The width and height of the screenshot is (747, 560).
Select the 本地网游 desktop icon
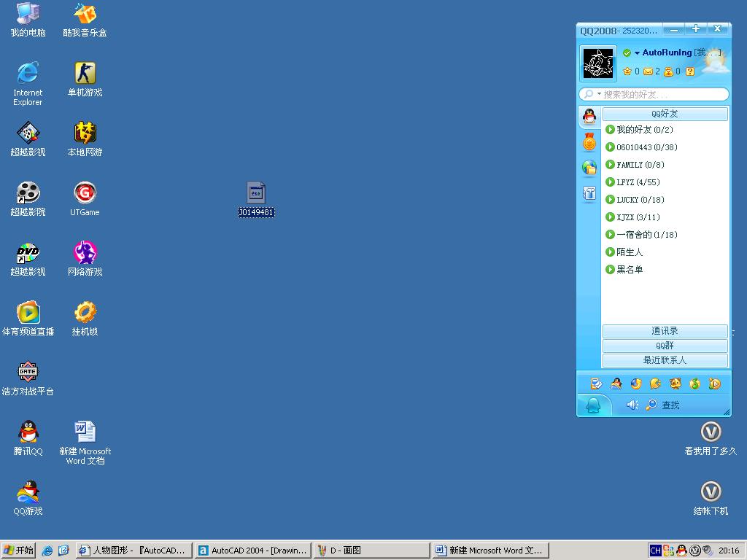(85, 139)
